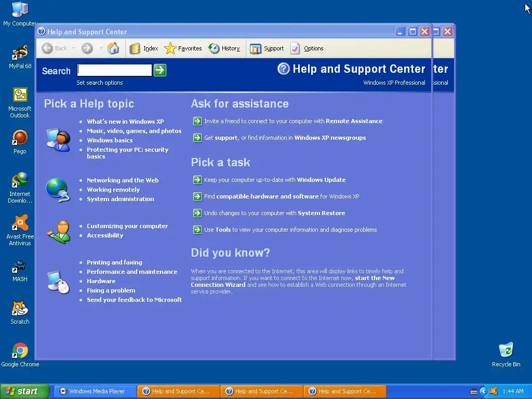Open the Windows start menu
This screenshot has height=399, width=532.
24,391
